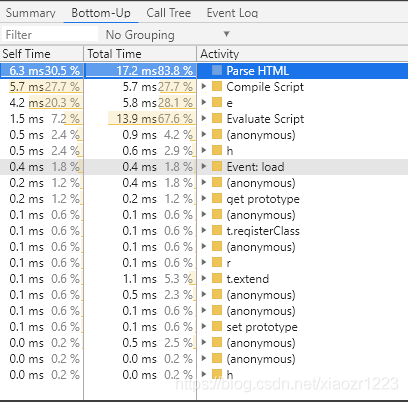Click the yellow square beside Compile Script
Viewport: 408px width, 402px height.
[x=217, y=86]
